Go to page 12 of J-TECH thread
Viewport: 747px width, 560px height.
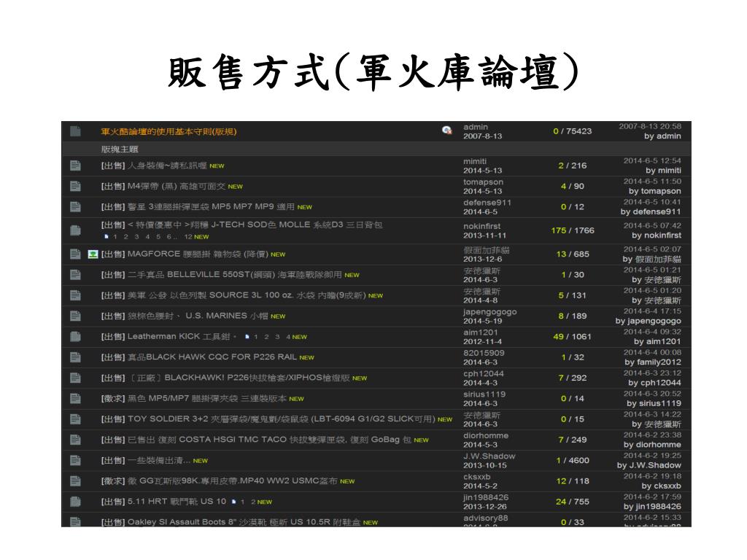(187, 237)
